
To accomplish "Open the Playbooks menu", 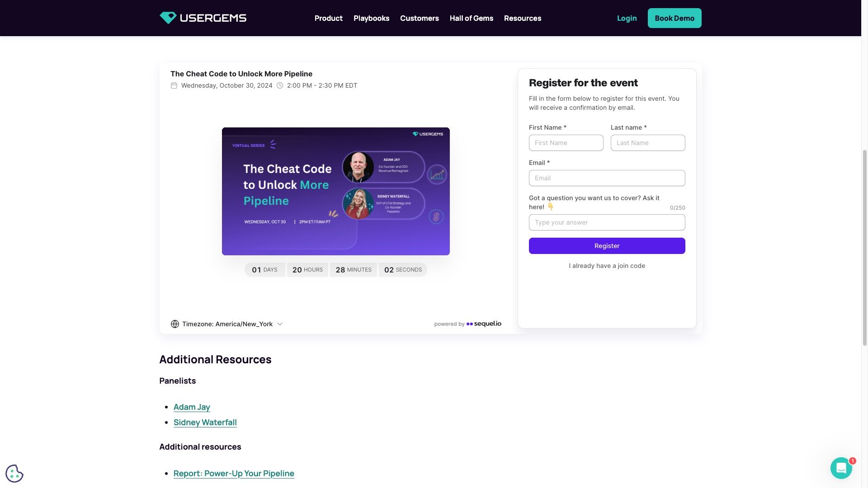I will [371, 18].
